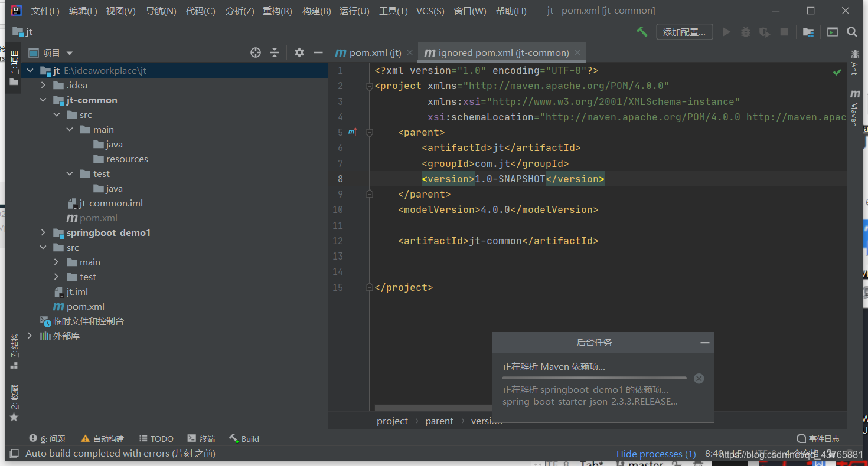
Task: Expand the .idea folder
Action: 43,86
